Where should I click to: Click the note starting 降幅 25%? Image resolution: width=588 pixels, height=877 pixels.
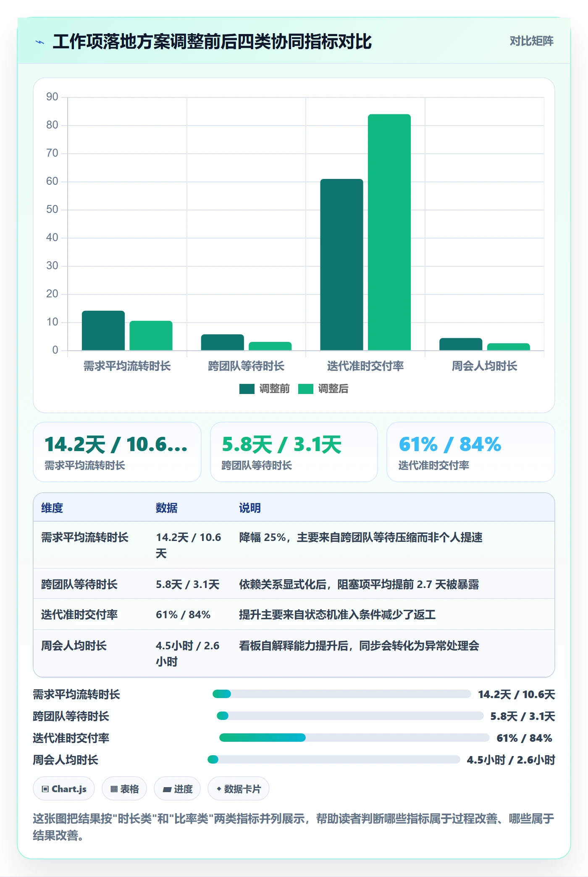click(361, 537)
